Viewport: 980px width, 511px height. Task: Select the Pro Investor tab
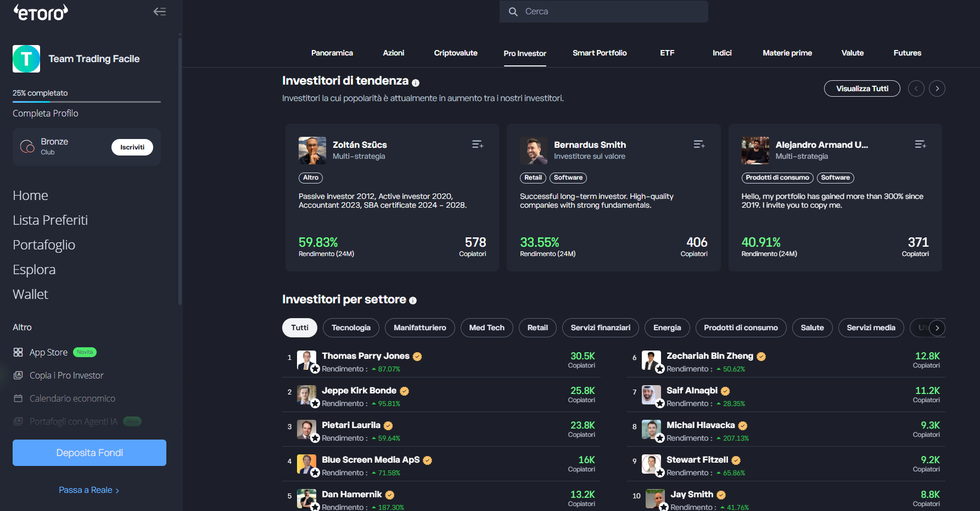(x=525, y=54)
